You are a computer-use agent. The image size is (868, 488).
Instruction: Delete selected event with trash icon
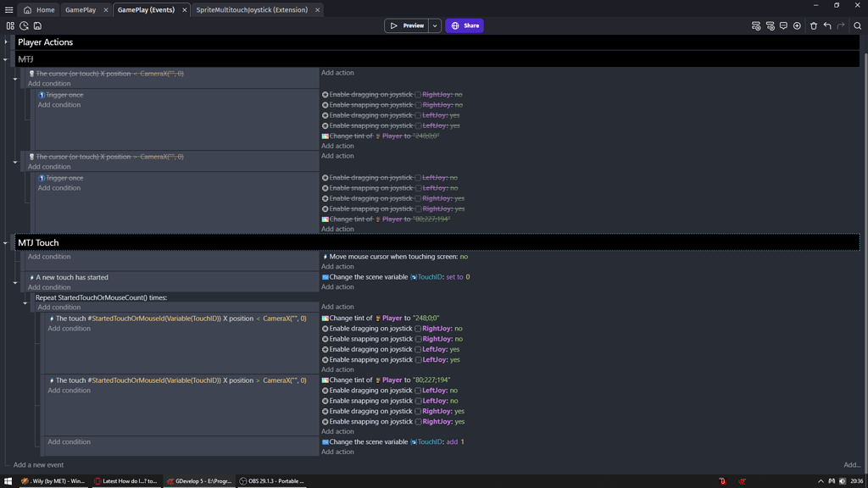[814, 26]
